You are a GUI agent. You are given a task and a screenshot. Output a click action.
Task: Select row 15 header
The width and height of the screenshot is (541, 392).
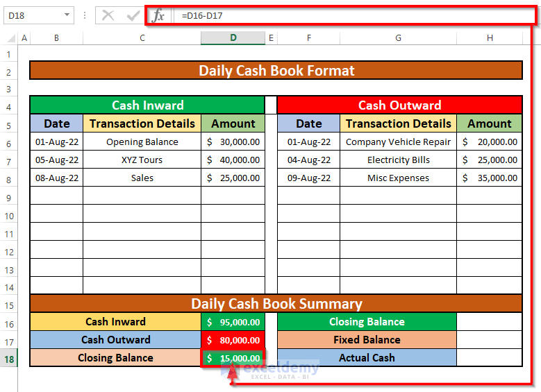(8, 305)
